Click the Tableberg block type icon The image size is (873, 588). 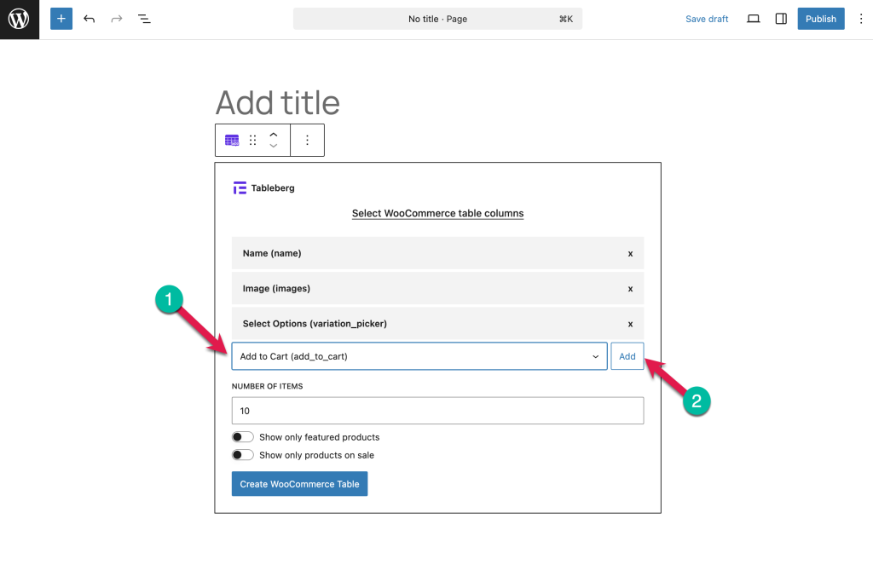point(232,141)
